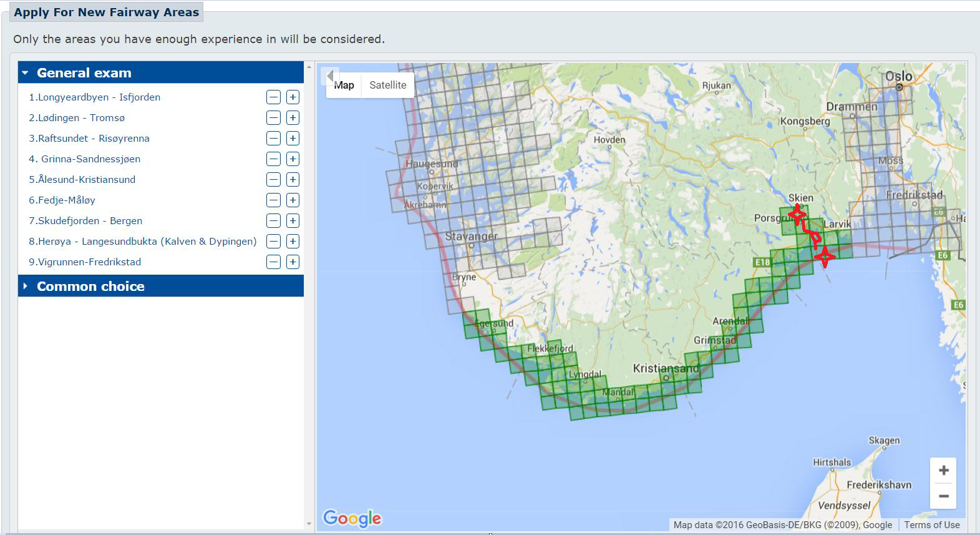Click the Google logo on map
This screenshot has width=980, height=535.
click(x=352, y=518)
